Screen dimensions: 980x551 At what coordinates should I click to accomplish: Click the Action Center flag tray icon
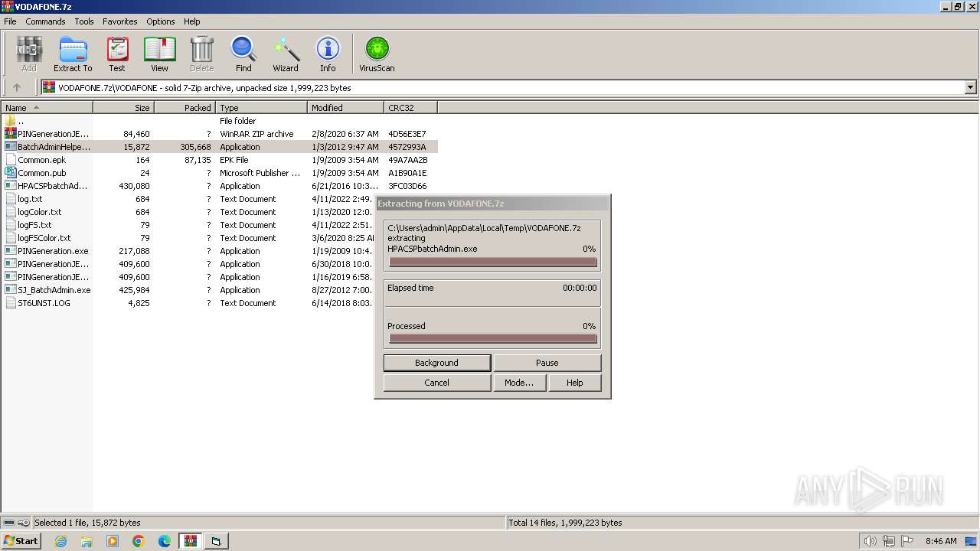pyautogui.click(x=907, y=541)
